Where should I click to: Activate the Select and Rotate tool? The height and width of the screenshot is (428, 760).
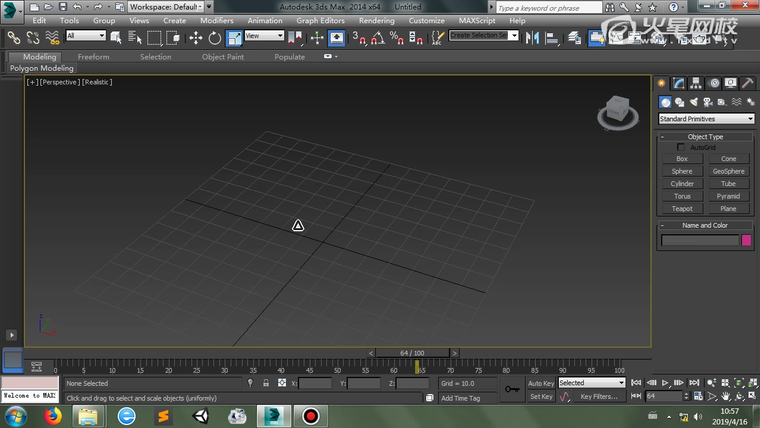(214, 38)
